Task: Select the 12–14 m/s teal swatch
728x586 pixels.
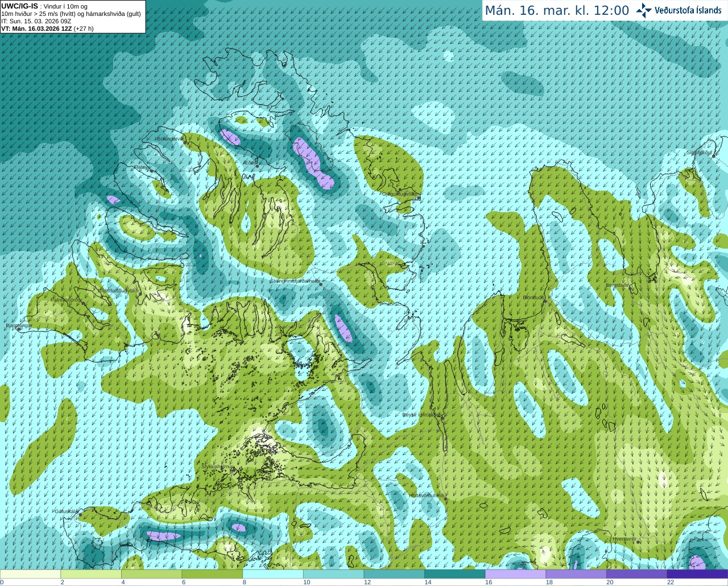Action: [394, 574]
